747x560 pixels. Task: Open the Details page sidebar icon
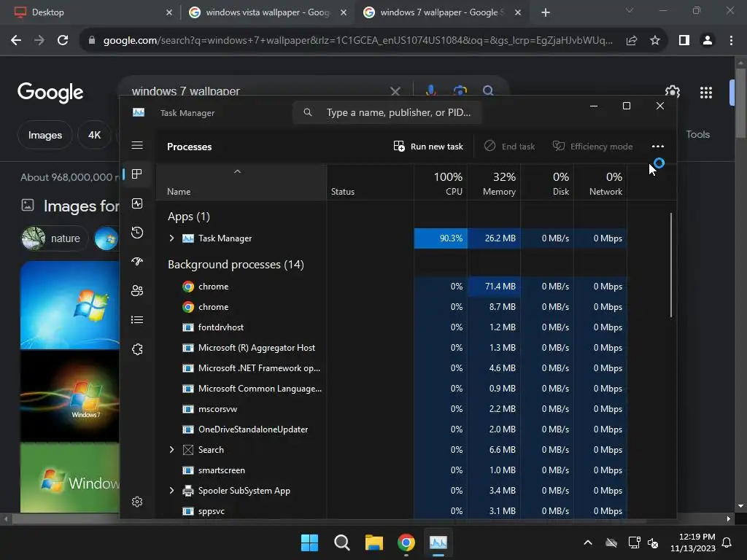(x=137, y=319)
